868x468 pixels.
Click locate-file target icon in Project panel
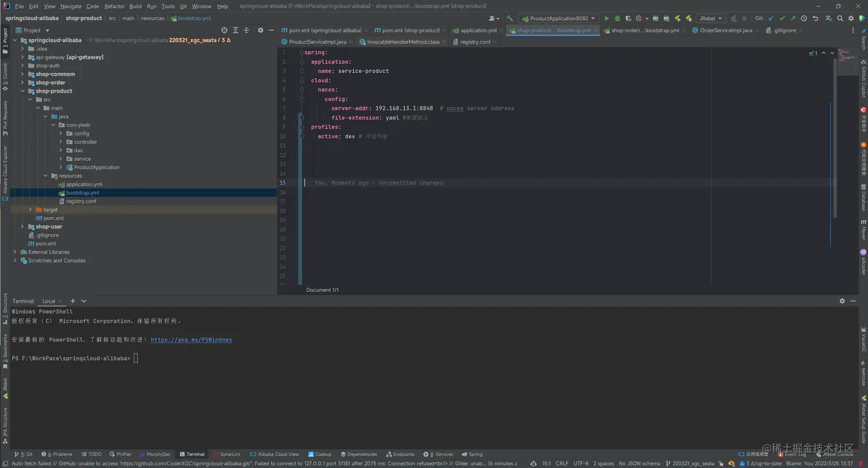pos(224,30)
